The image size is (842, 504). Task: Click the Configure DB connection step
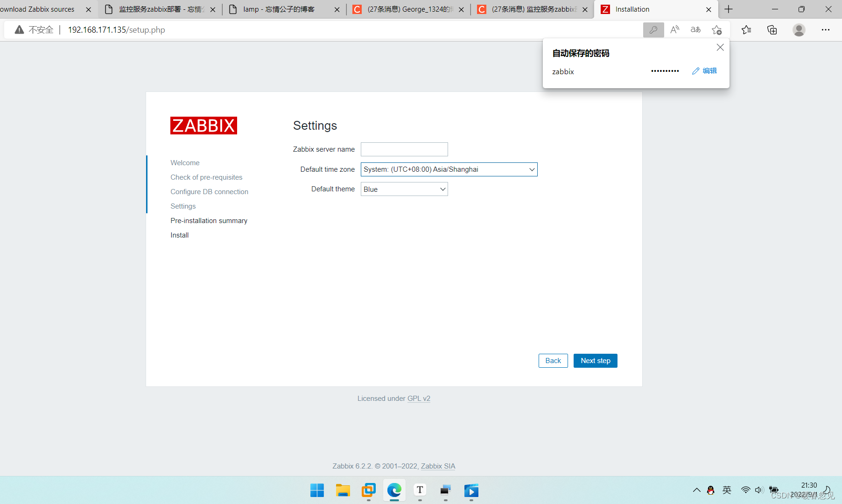tap(209, 192)
